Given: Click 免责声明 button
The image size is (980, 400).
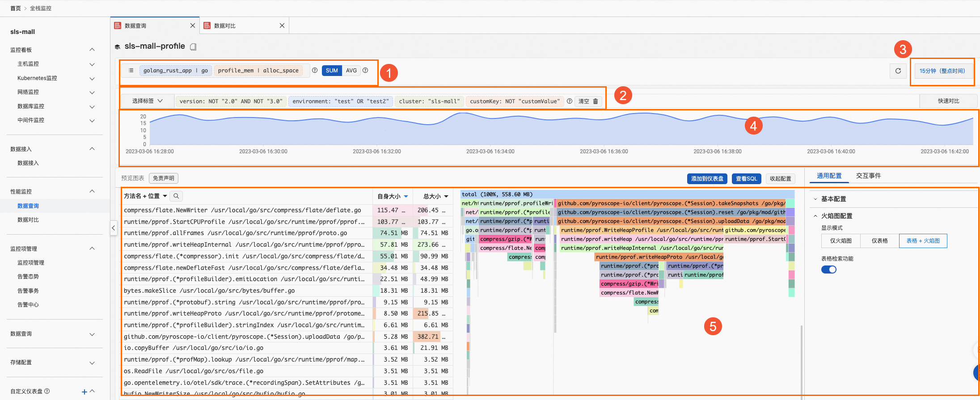Looking at the screenshot, I should (x=164, y=178).
